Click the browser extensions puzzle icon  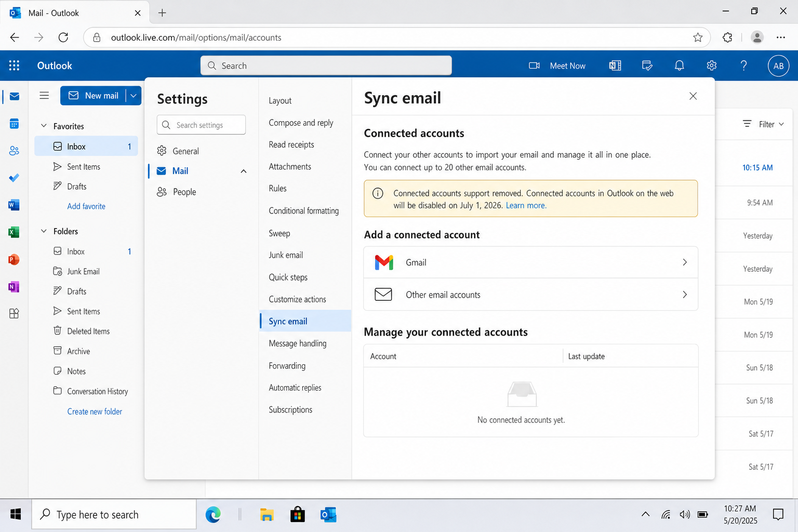(x=727, y=37)
